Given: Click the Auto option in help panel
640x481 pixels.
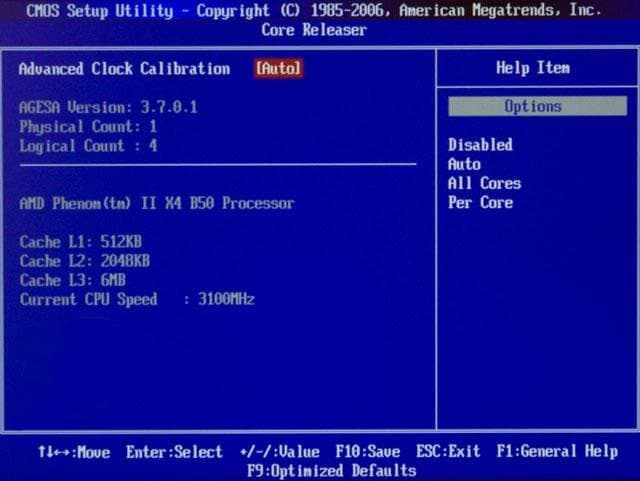Looking at the screenshot, I should pos(464,164).
